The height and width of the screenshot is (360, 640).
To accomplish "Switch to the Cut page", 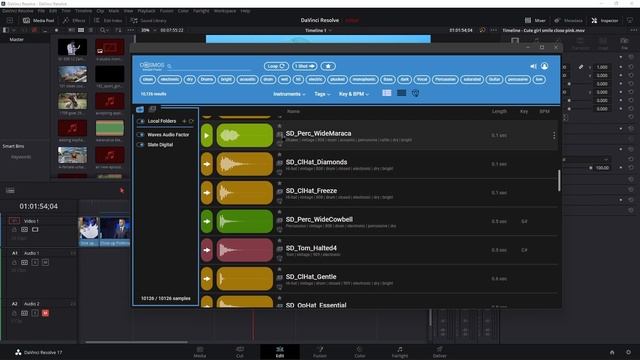I will 240,352.
